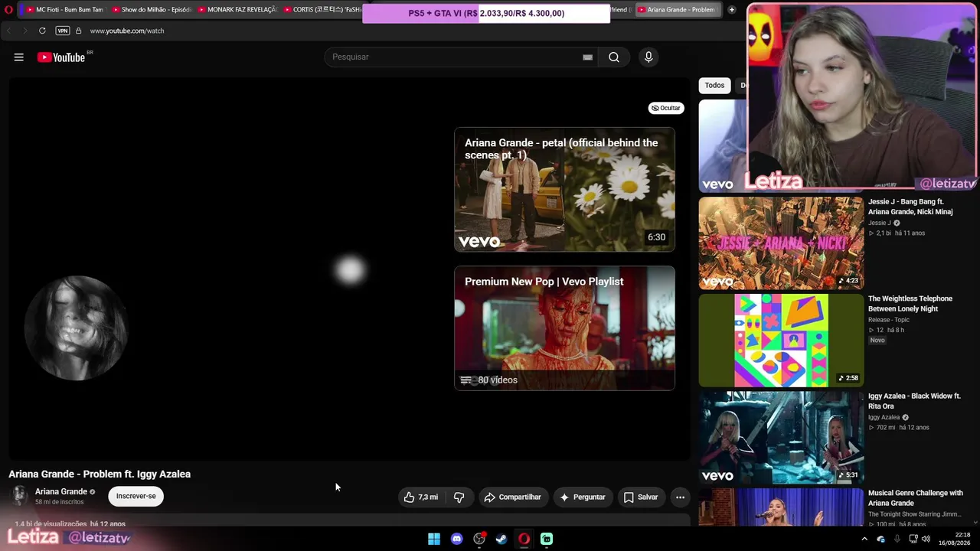Go to the Jessie J channel link
Image resolution: width=980 pixels, height=551 pixels.
point(879,223)
